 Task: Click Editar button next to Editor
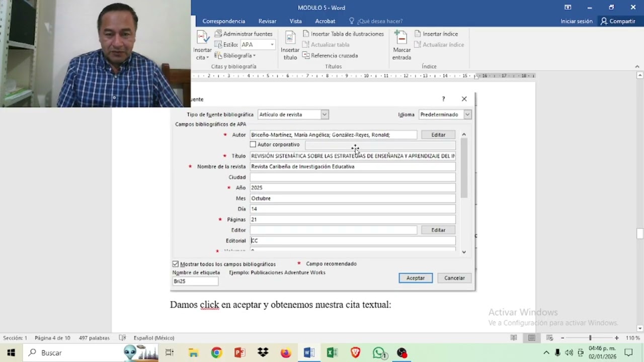coord(438,230)
